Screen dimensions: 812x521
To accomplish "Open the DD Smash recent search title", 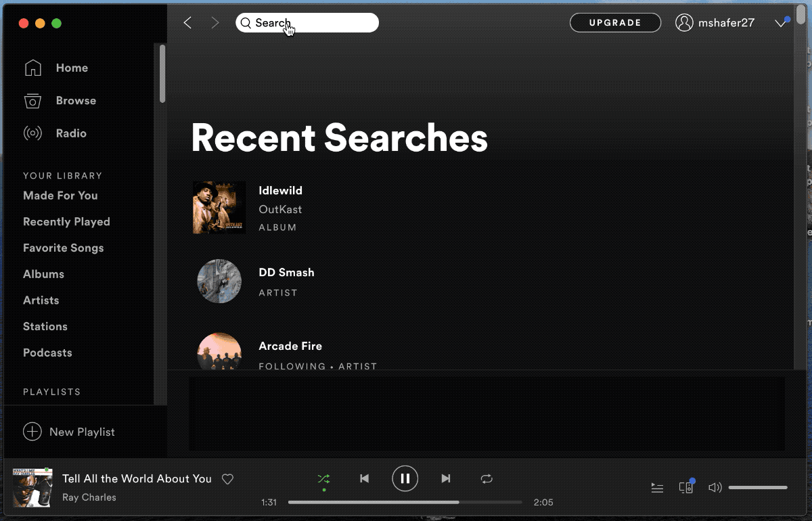I will point(286,273).
